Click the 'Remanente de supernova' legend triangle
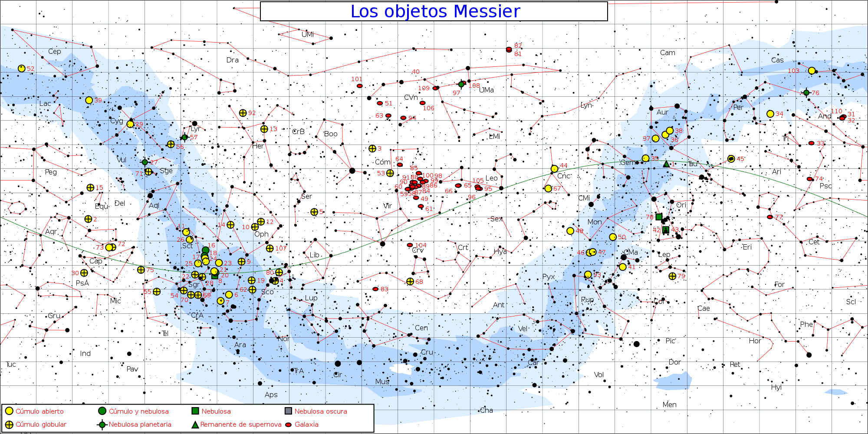This screenshot has height=434, width=868. click(x=195, y=424)
